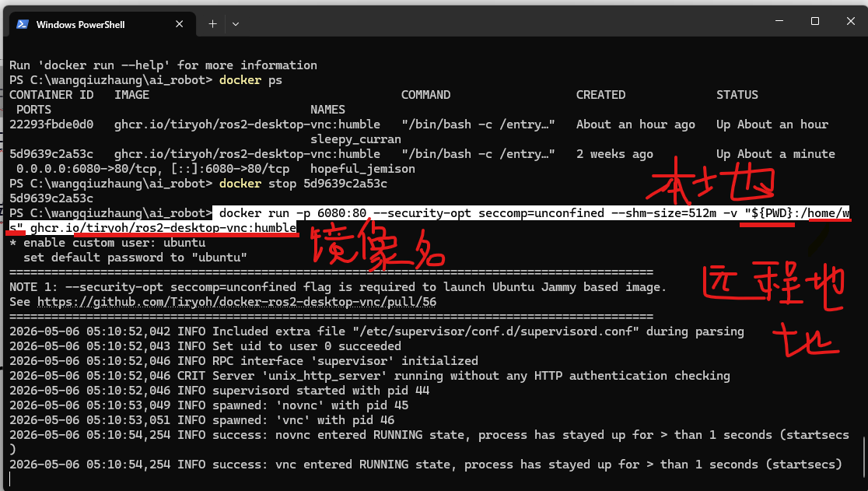Viewport: 868px width, 491px height.
Task: Click the STATUS column header
Action: [x=737, y=95]
